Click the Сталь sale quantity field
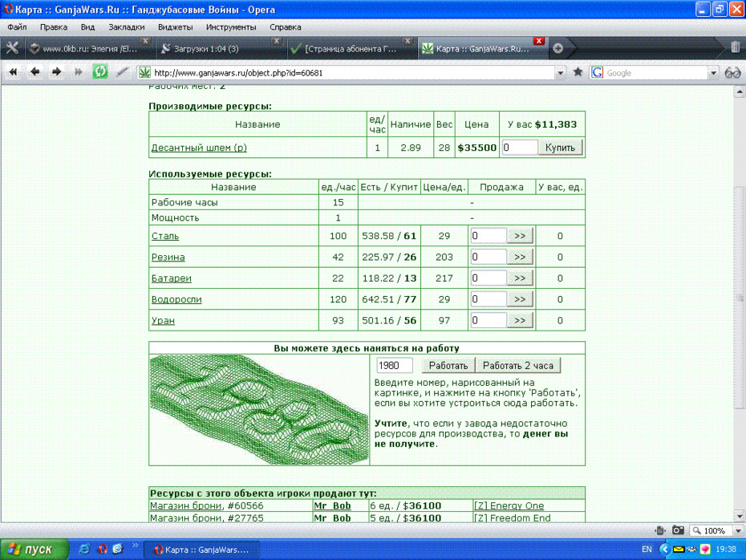Screen dimensions: 746x560 (489, 236)
